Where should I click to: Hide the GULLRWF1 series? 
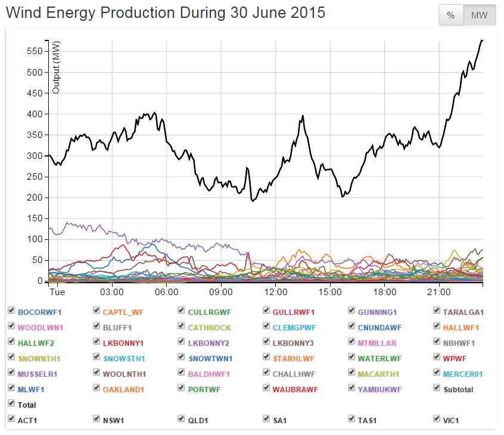267,311
